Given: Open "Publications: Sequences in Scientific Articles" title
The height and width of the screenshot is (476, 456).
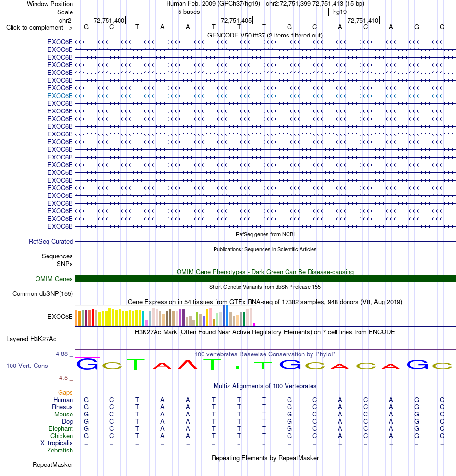Looking at the screenshot, I should (265, 249).
